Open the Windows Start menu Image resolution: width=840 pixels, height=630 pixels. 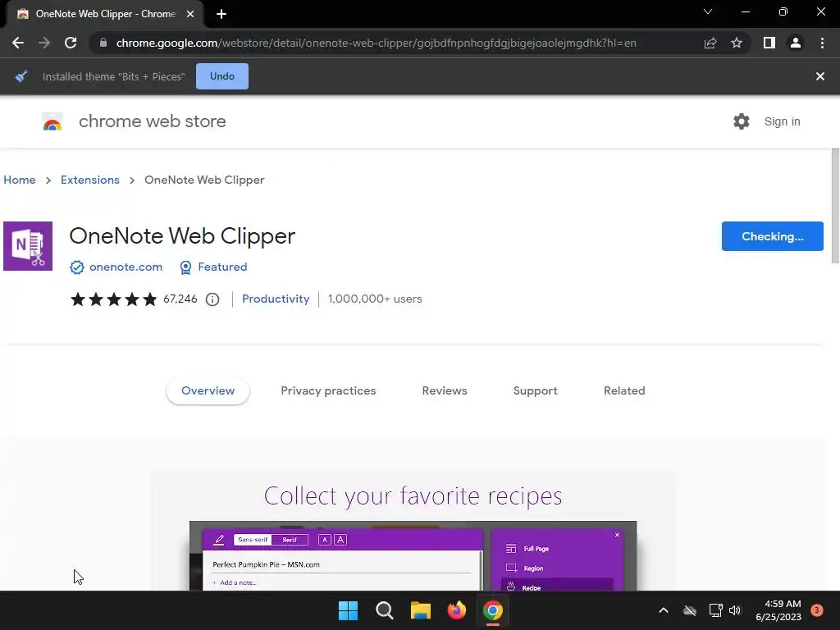(348, 610)
